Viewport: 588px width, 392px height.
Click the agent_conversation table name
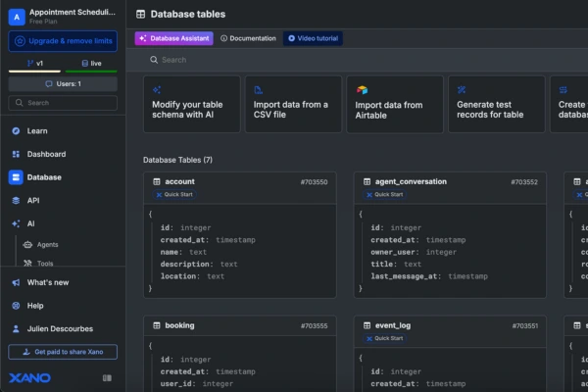coord(411,182)
